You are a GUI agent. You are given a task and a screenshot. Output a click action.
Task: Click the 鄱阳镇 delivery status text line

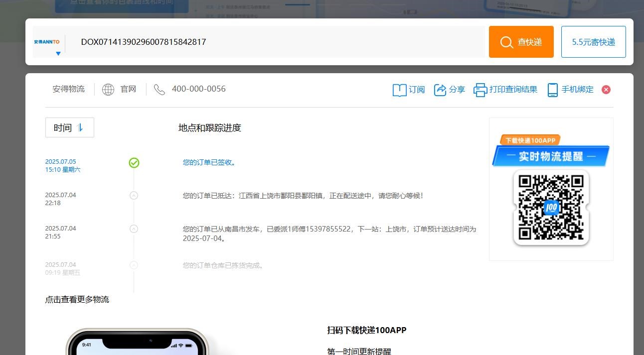[x=303, y=196]
